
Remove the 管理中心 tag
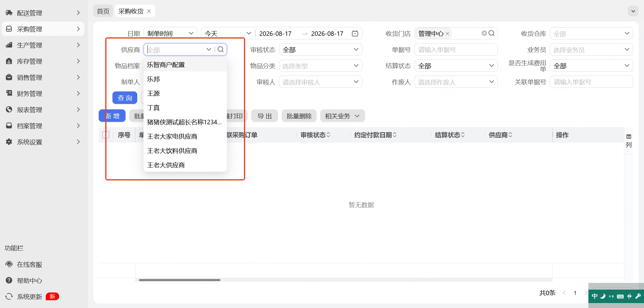[x=448, y=34]
